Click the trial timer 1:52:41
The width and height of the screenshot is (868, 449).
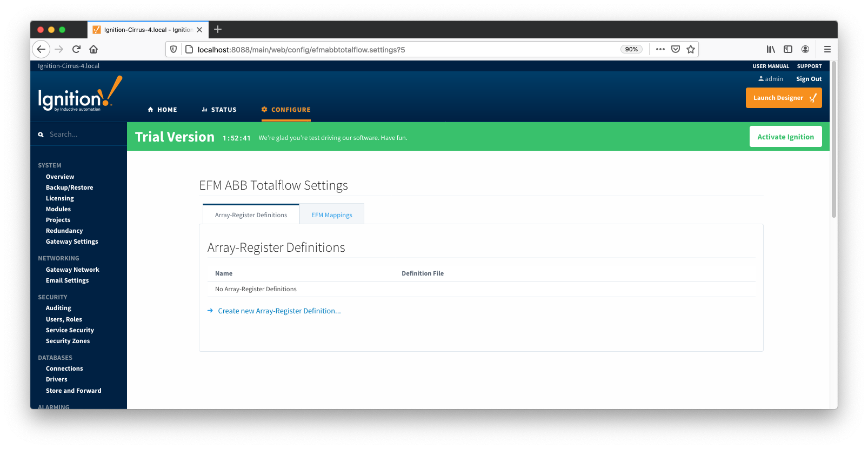[x=237, y=138]
